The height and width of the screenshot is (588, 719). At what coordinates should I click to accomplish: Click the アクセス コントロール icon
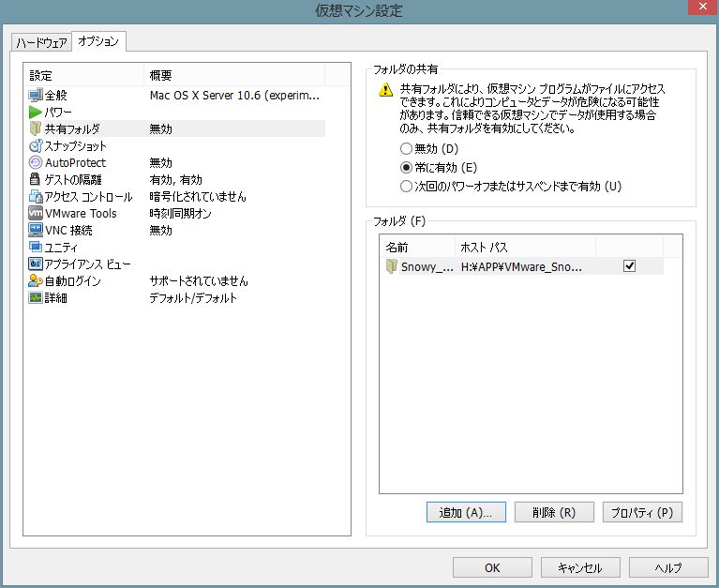[x=36, y=196]
